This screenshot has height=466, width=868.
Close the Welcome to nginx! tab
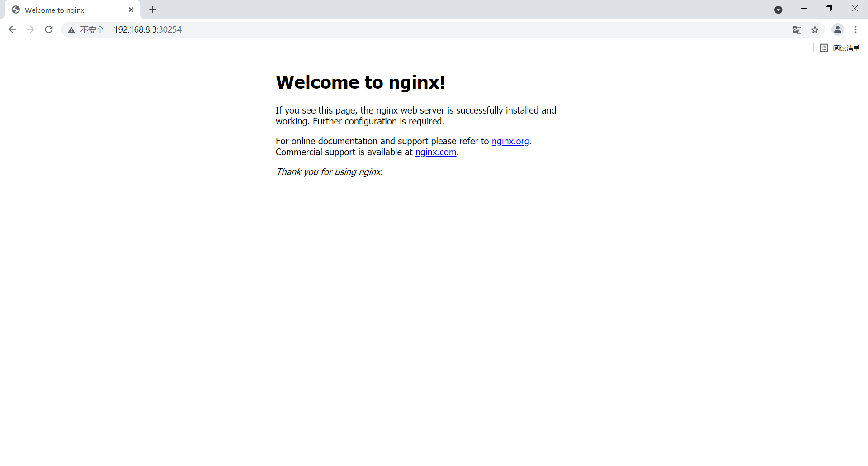pyautogui.click(x=131, y=10)
